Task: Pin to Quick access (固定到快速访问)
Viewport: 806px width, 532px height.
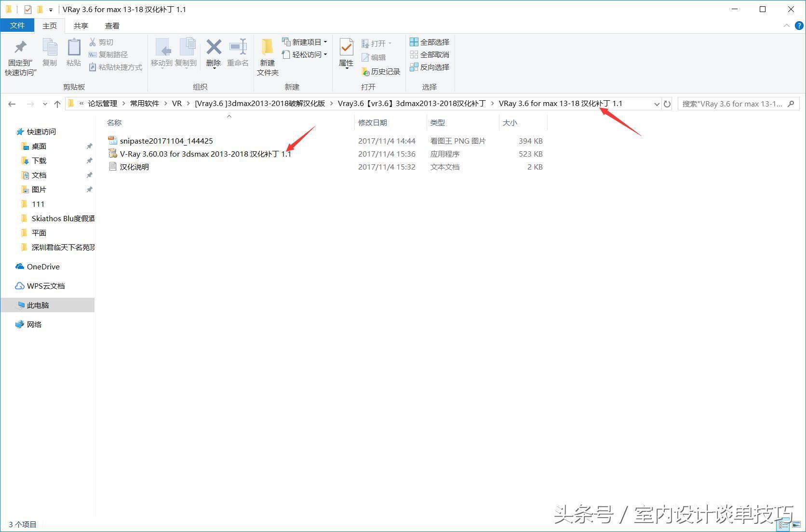Action: [20, 57]
